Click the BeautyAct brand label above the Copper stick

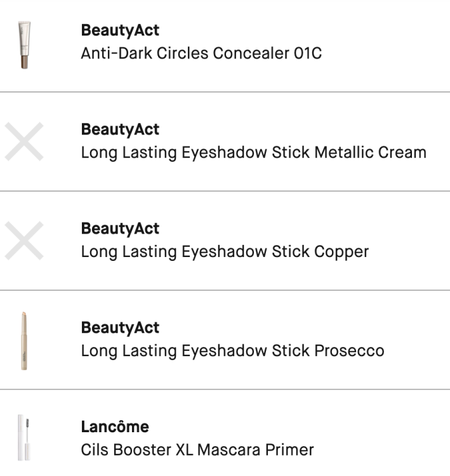120,228
